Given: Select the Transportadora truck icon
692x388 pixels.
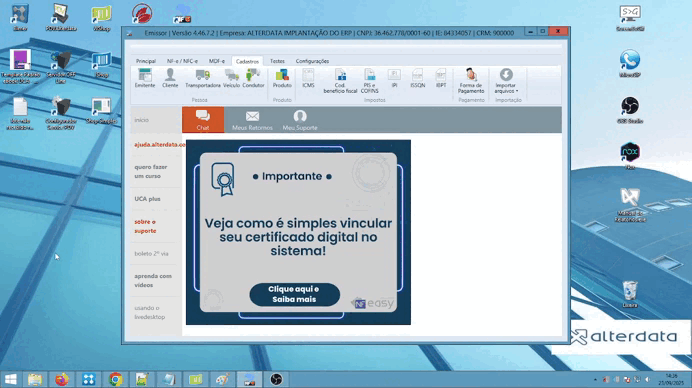Looking at the screenshot, I should click(x=203, y=79).
